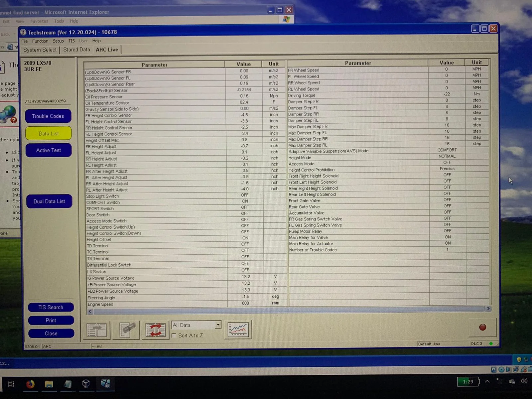532x399 pixels.
Task: Switch to the Stored Data tab
Action: [76, 50]
